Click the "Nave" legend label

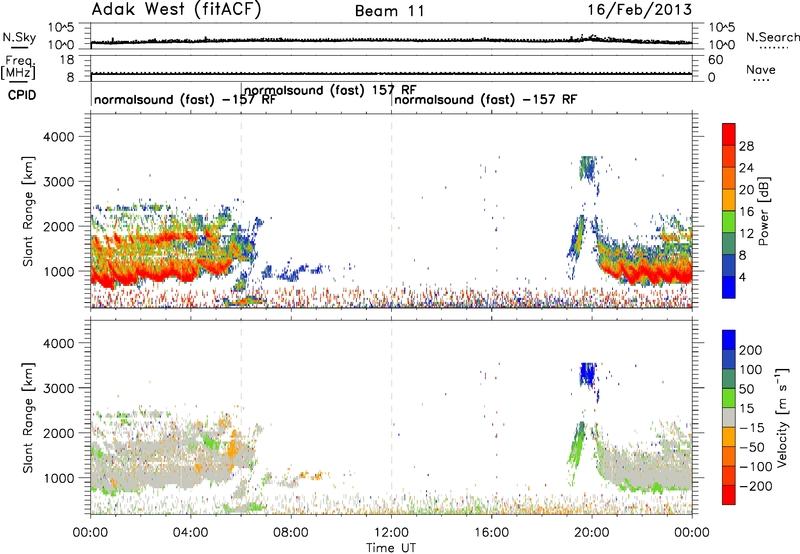pyautogui.click(x=761, y=69)
